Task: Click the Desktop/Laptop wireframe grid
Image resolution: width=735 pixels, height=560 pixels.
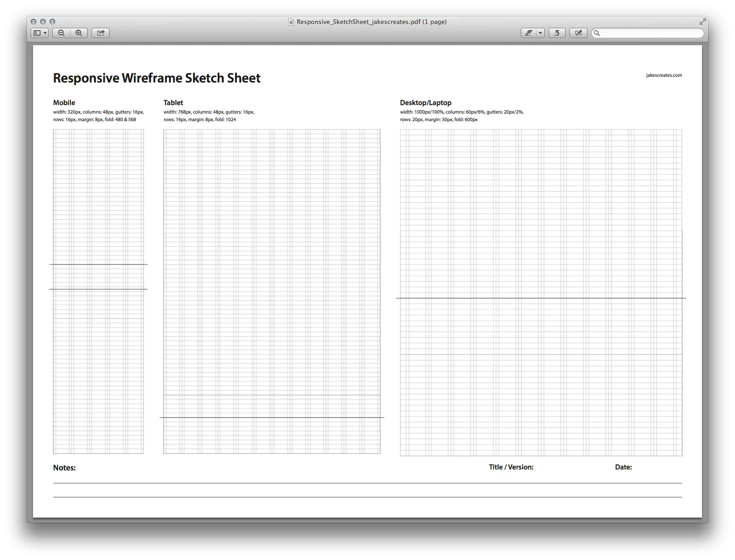Action: pyautogui.click(x=541, y=212)
